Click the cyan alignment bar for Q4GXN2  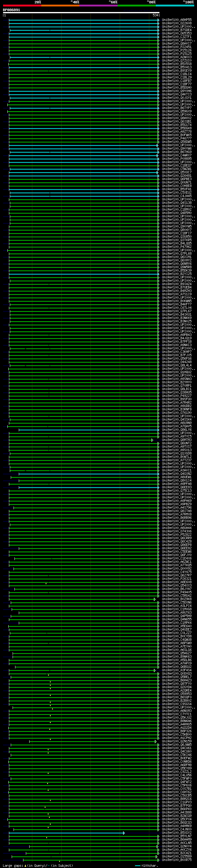(x=89, y=474)
